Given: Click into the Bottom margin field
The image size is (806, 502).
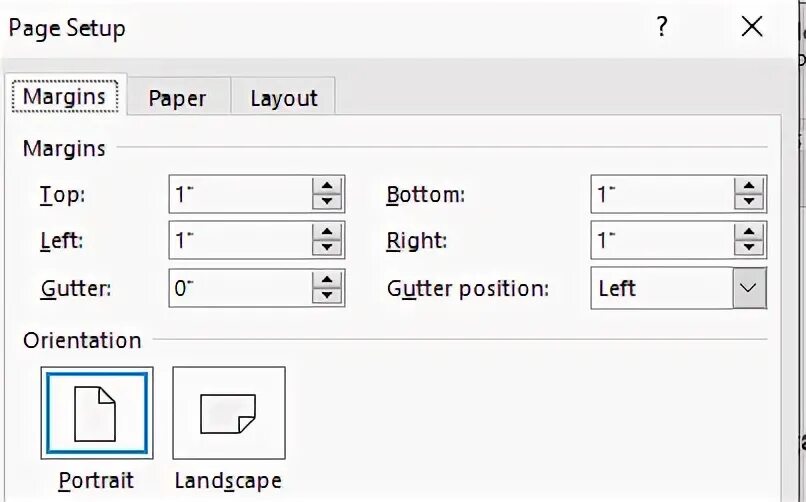Looking at the screenshot, I should 661,194.
